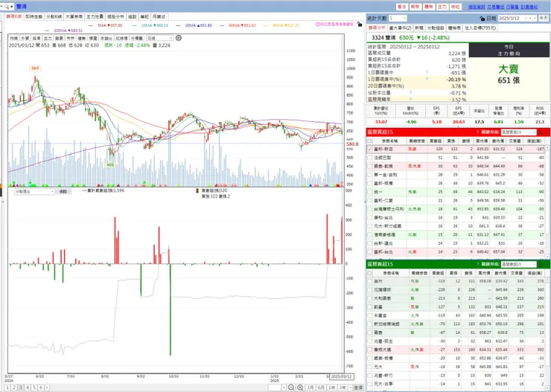Click the red 主力 button in top bar
The image size is (551, 392).
(442, 7)
